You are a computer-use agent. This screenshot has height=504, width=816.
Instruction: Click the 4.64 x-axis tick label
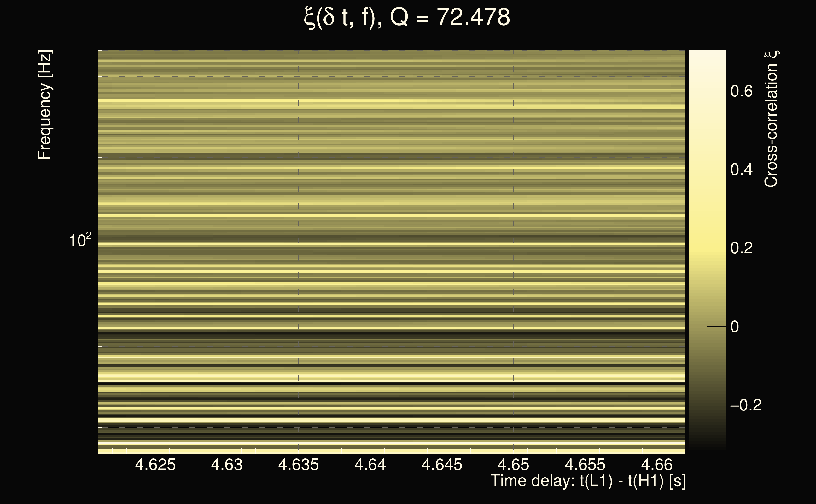(370, 465)
